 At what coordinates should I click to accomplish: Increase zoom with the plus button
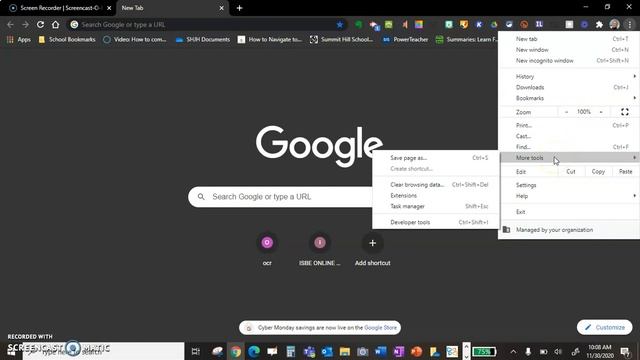tap(601, 112)
